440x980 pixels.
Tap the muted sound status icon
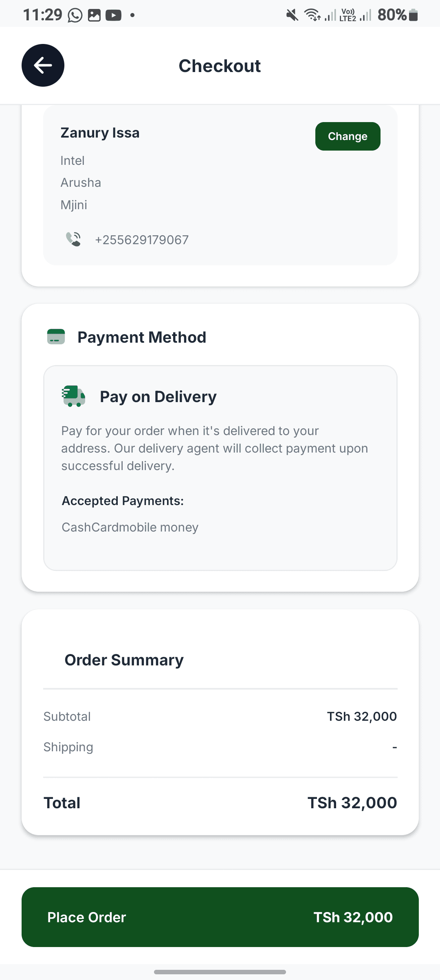292,15
